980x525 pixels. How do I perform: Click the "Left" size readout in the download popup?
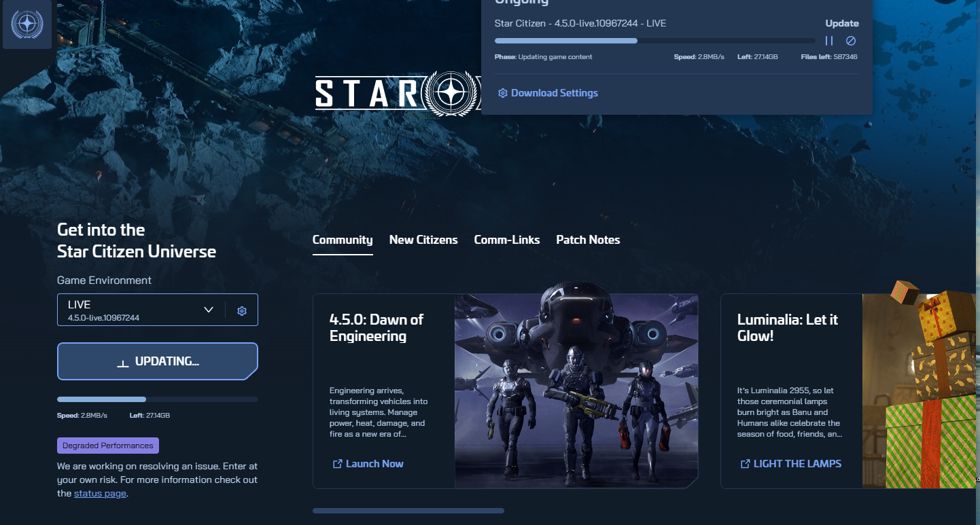tap(758, 57)
